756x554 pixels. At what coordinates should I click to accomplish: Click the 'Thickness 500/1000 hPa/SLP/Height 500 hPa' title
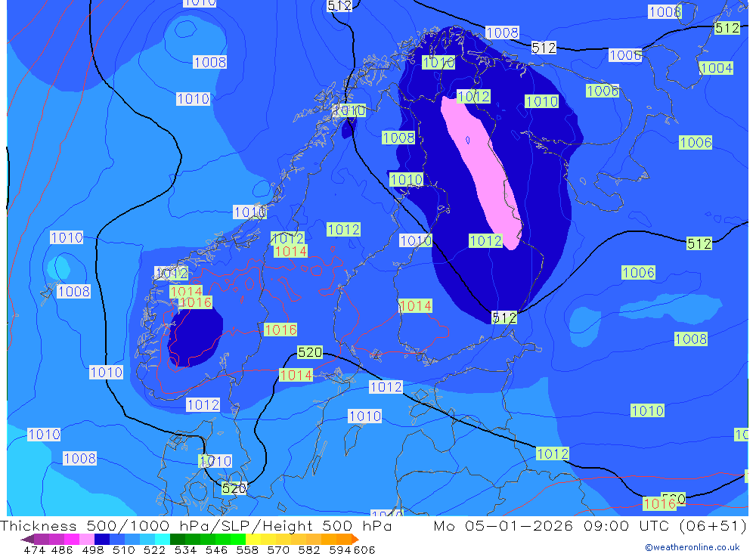click(196, 525)
